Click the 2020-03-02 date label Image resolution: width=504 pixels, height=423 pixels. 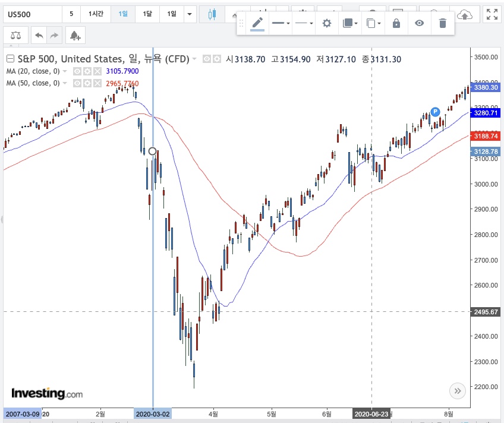153,414
